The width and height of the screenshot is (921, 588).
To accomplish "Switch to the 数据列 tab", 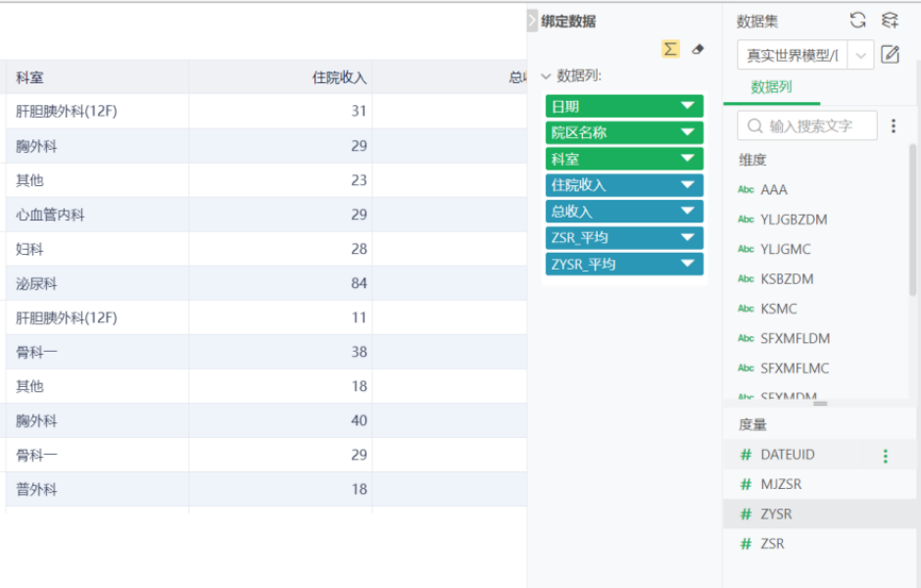I will [771, 87].
